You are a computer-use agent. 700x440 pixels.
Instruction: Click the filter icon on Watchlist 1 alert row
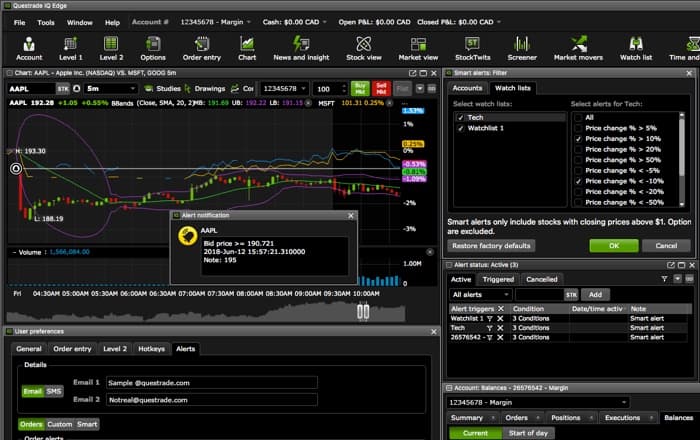pyautogui.click(x=490, y=319)
